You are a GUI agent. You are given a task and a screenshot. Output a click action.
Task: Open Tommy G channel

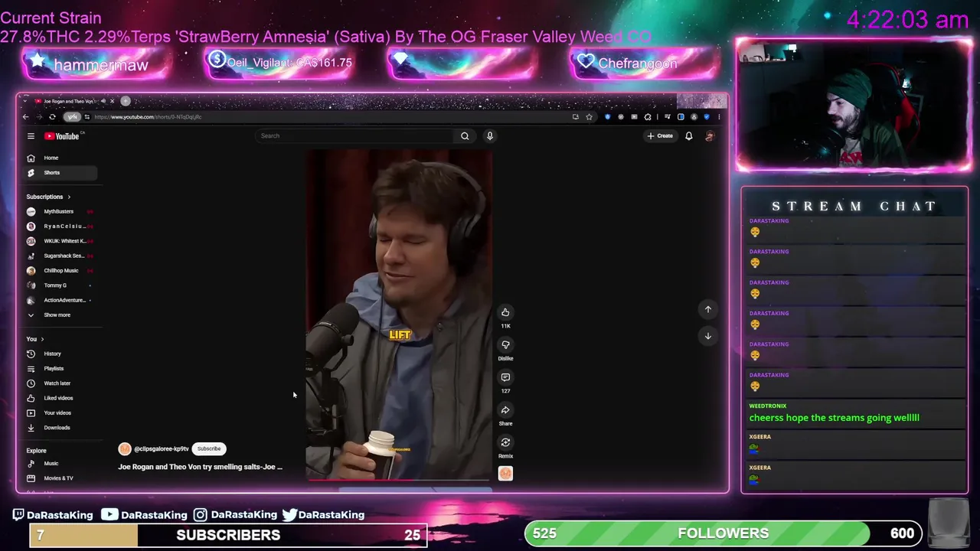61,285
